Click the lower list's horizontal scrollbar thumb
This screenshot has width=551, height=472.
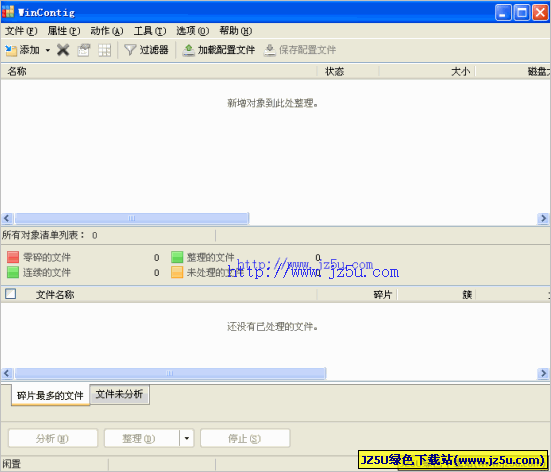pyautogui.click(x=170, y=373)
